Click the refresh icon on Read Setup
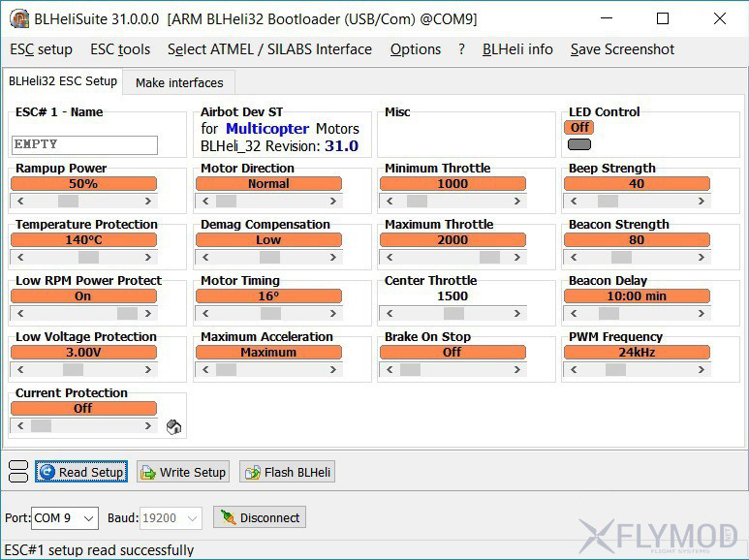This screenshot has height=560, width=749. [x=47, y=472]
